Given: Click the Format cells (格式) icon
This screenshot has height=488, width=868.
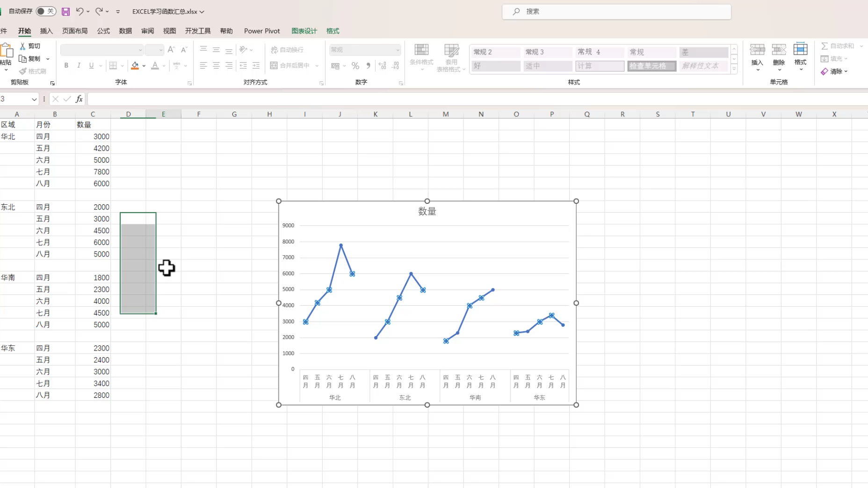Looking at the screenshot, I should pos(800,50).
